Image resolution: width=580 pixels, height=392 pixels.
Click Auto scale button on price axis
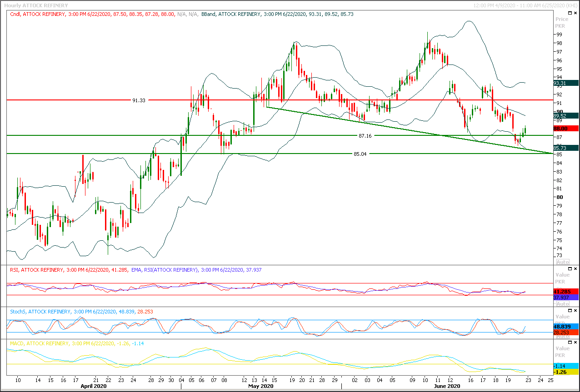[562, 262]
